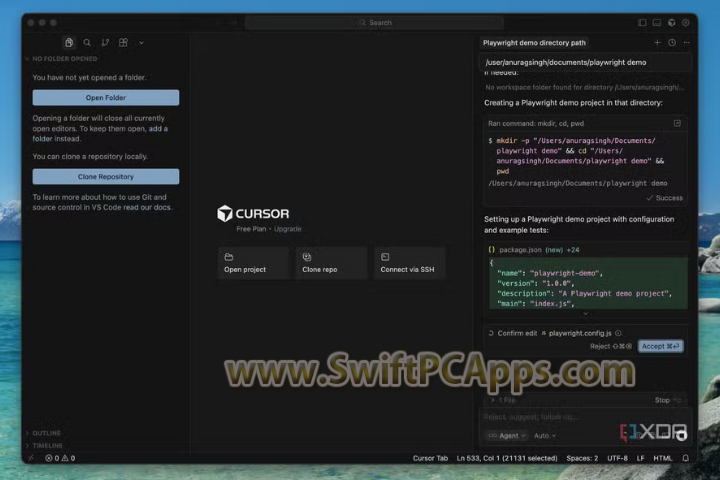Screen dimensions: 720x480
Task: Open the 'read our docs' link
Action: coord(147,207)
